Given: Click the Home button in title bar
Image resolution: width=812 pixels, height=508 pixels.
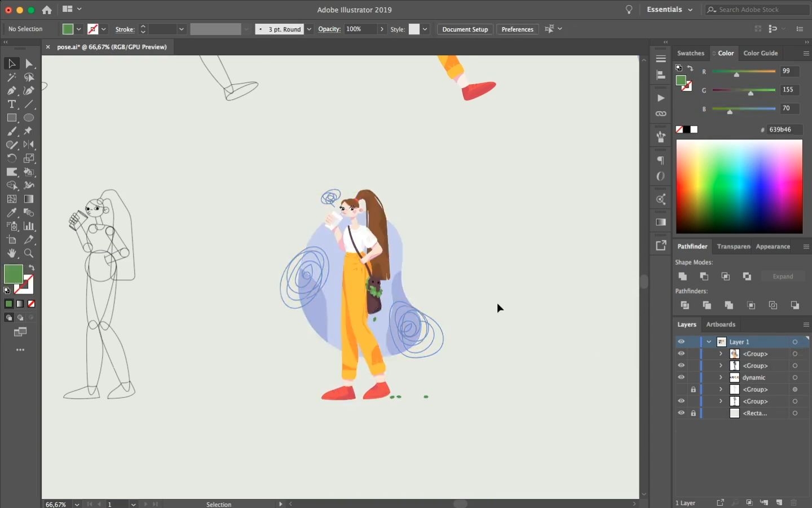Looking at the screenshot, I should point(47,10).
